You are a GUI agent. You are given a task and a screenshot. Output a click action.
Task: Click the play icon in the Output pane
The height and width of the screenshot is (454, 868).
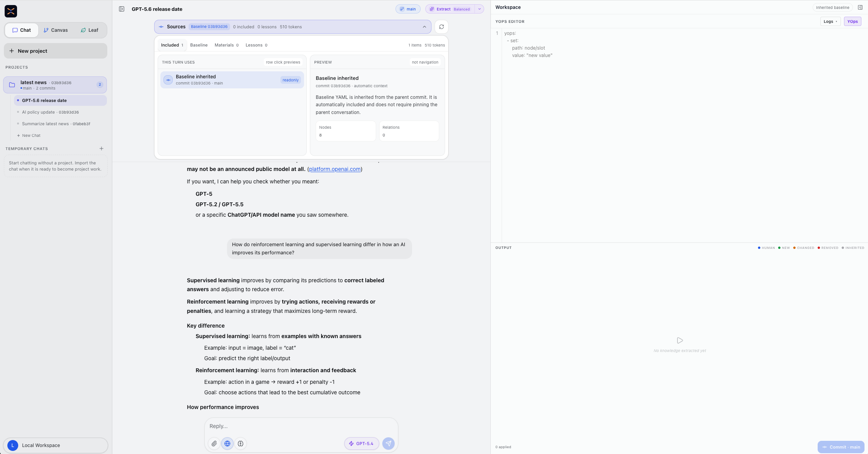pos(680,340)
